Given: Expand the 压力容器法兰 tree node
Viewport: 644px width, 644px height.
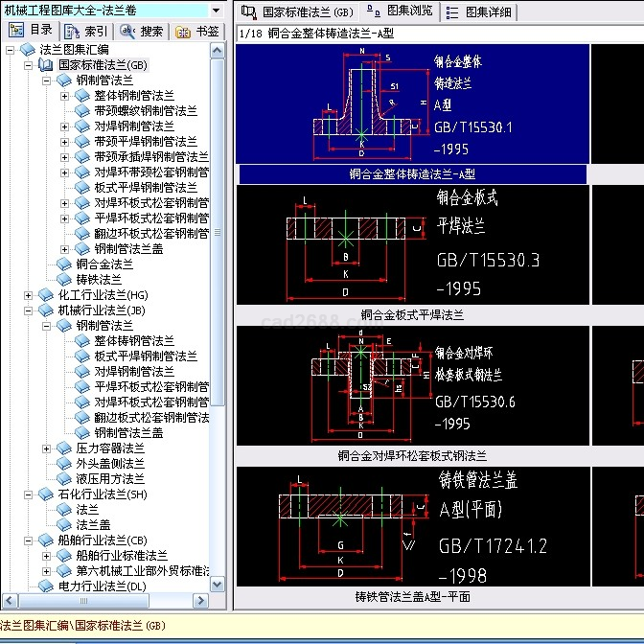Looking at the screenshot, I should tap(47, 448).
